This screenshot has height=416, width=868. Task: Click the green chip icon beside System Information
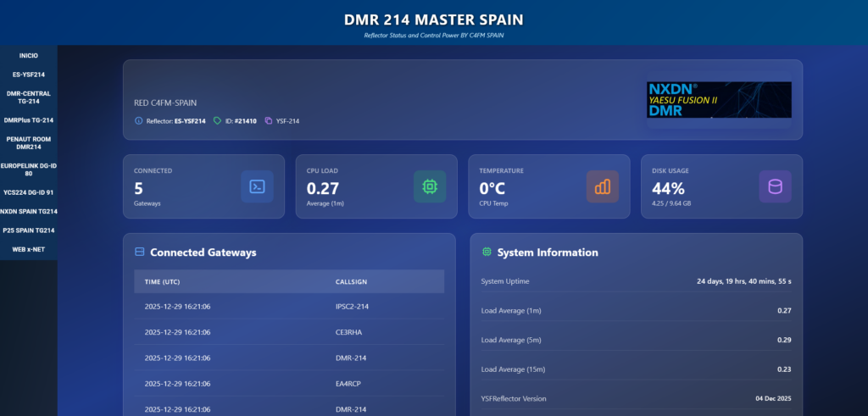pos(487,252)
